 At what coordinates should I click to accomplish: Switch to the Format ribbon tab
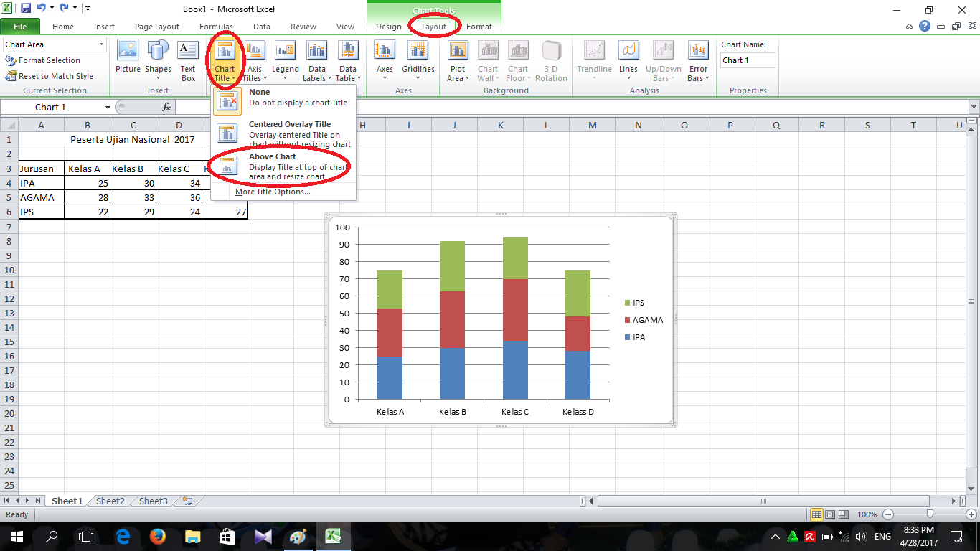tap(479, 27)
